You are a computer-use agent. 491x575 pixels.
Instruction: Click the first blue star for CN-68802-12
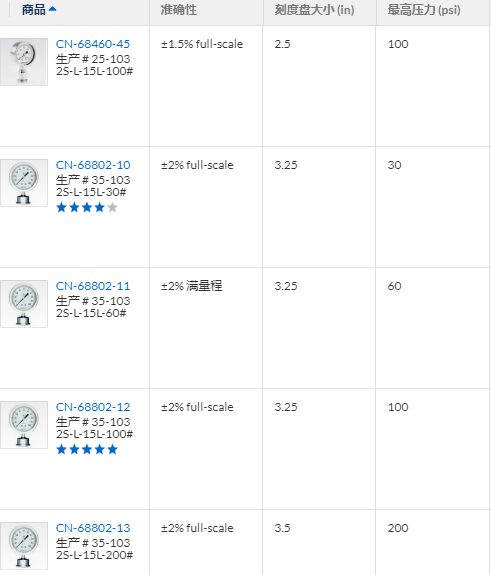point(62,450)
